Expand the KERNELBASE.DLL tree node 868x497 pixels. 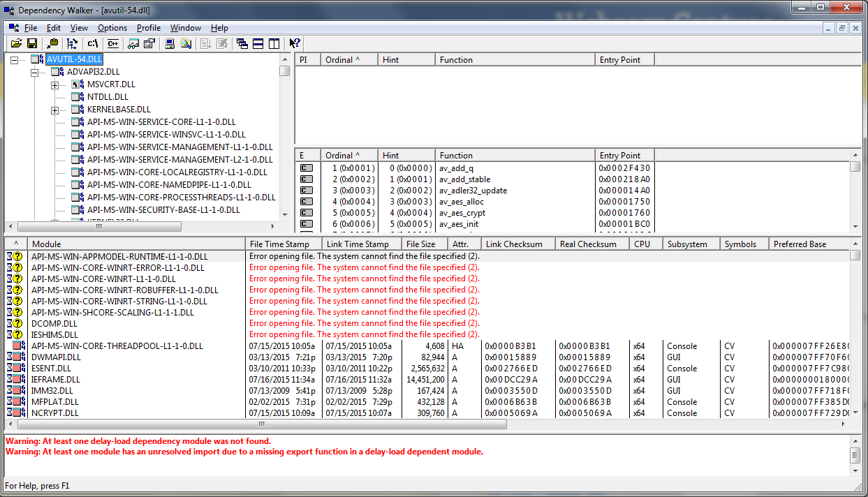pos(54,110)
